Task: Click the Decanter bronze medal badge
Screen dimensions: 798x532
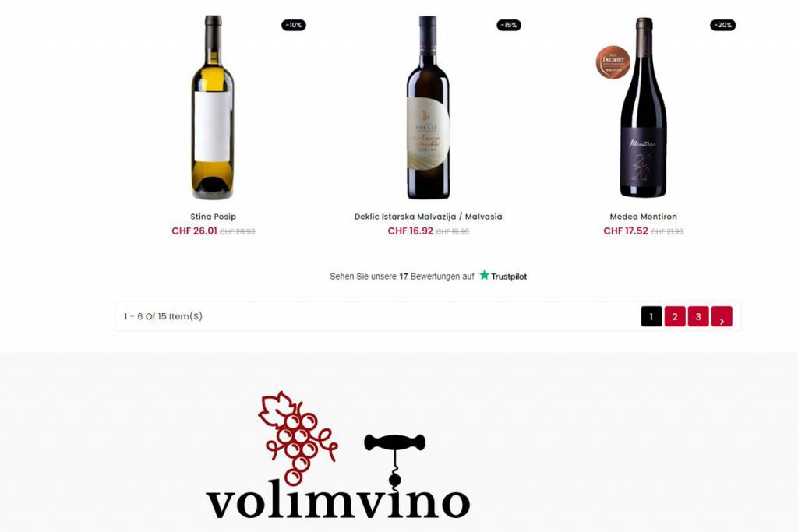Action: tap(613, 62)
